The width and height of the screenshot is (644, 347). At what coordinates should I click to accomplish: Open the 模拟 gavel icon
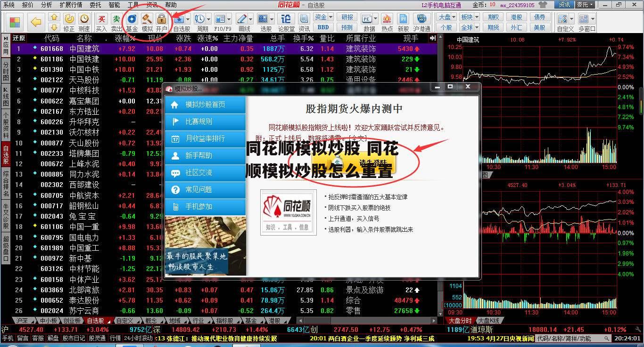coord(147,19)
